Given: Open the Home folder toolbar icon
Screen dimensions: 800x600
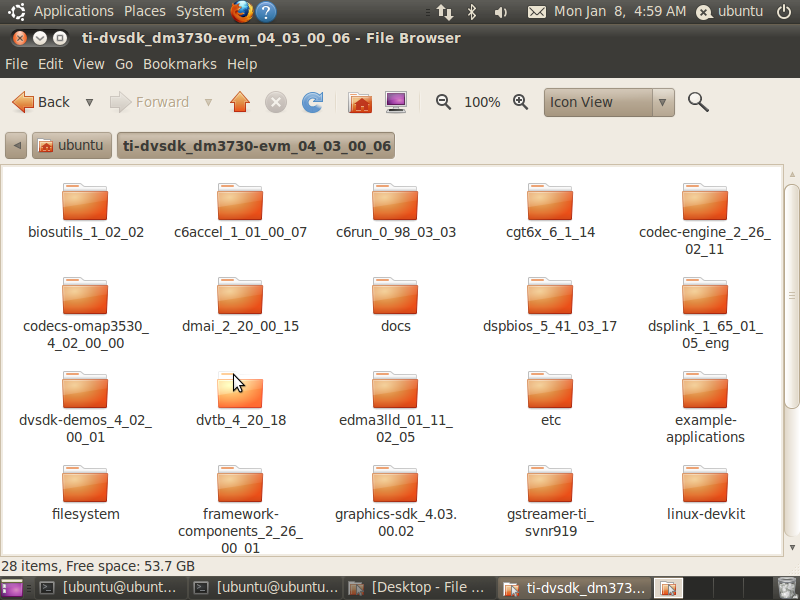Looking at the screenshot, I should click(x=360, y=102).
